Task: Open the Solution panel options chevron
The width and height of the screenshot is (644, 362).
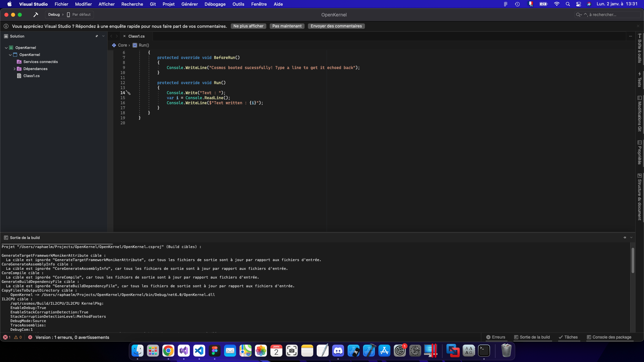Action: click(103, 36)
